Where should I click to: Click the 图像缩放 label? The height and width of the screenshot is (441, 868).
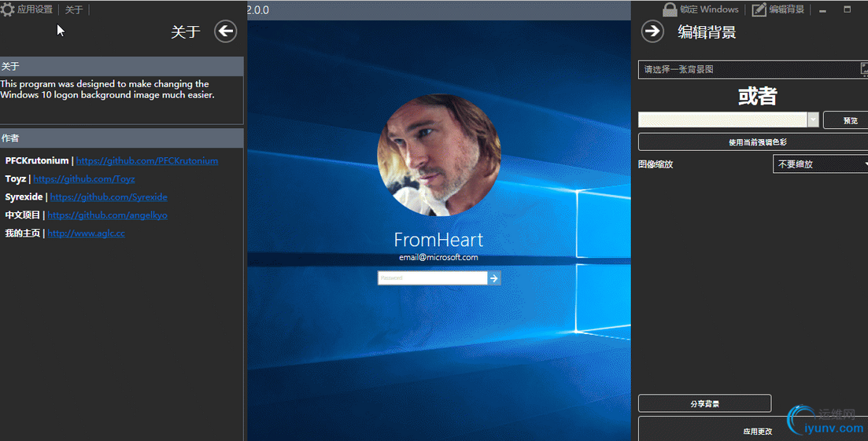(x=656, y=164)
